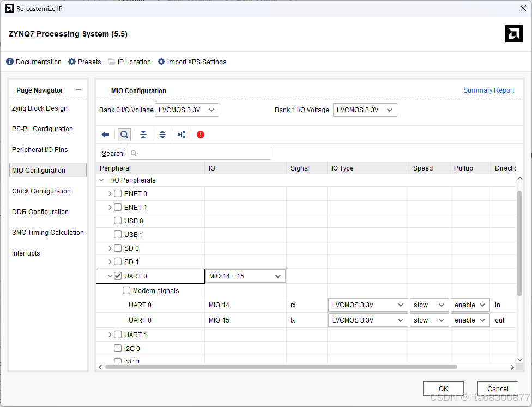Enable the Modem signals checkbox

coord(126,290)
